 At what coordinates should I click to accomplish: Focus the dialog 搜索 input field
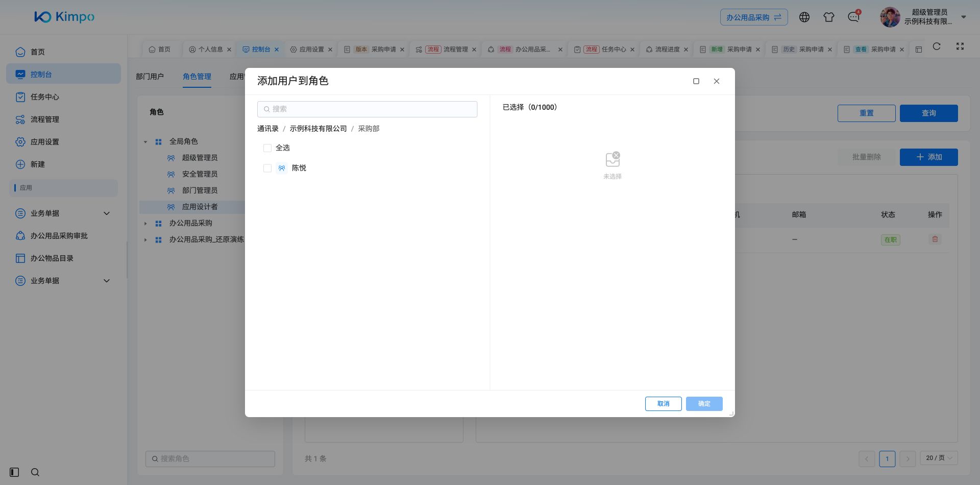click(367, 109)
